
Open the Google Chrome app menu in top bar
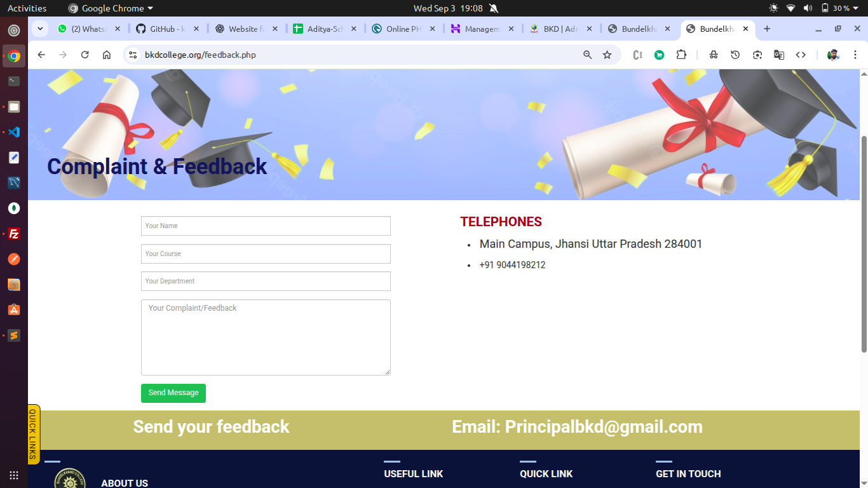tap(111, 8)
